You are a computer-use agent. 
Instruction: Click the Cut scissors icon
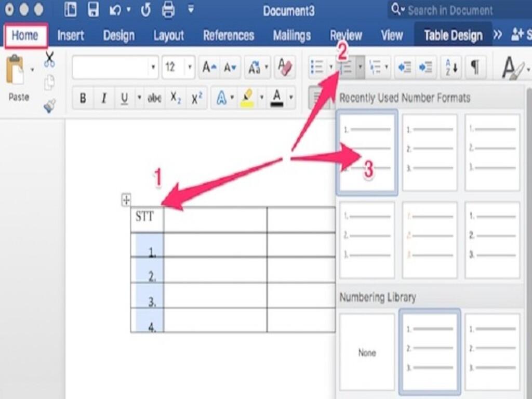pos(49,59)
